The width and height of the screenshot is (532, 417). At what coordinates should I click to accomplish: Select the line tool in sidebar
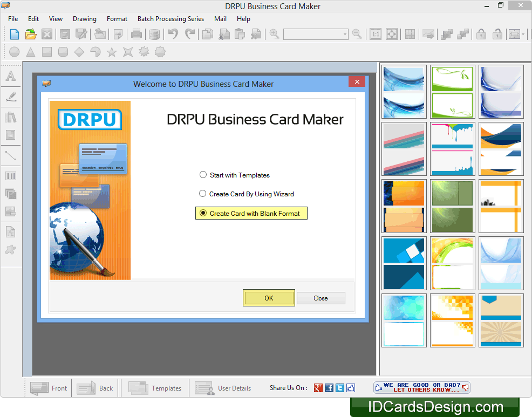(x=11, y=156)
